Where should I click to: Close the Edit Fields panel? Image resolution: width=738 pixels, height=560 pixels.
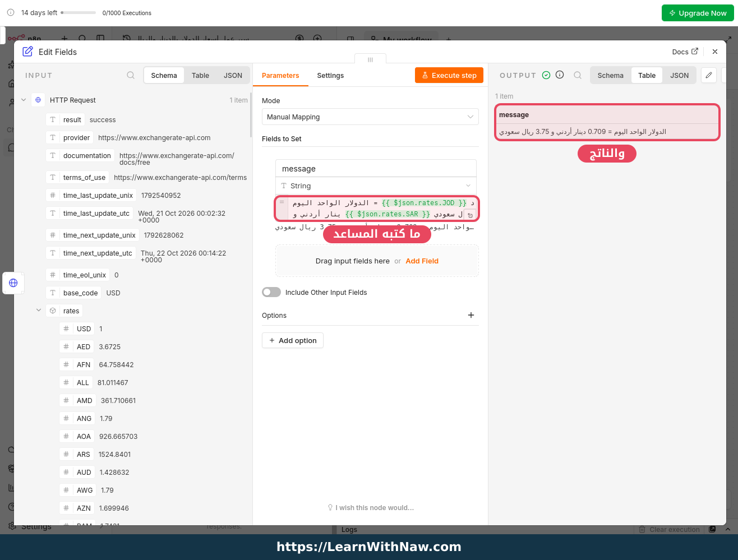pos(715,52)
